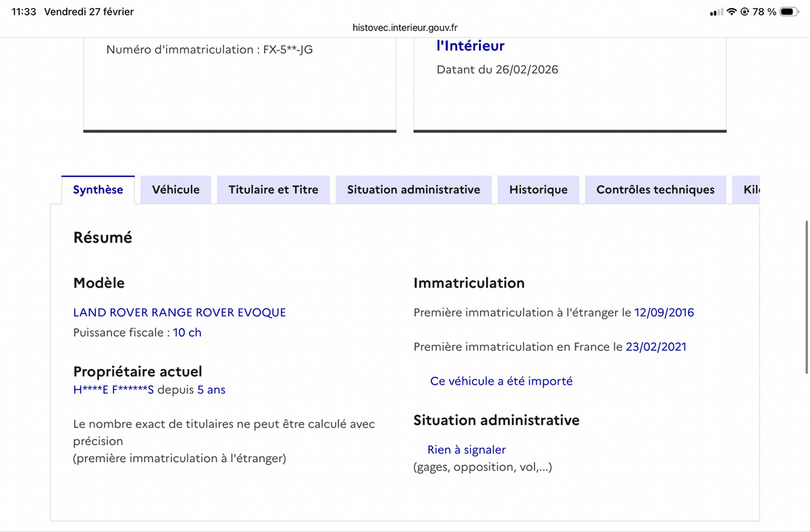Click the "Rien à signaler" status text
The image size is (810, 532).
click(466, 450)
